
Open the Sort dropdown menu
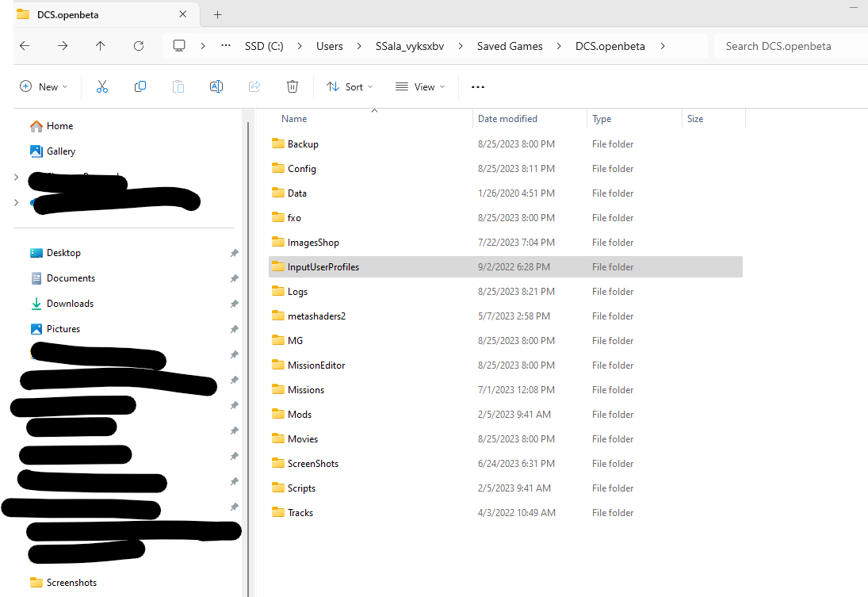click(x=350, y=87)
